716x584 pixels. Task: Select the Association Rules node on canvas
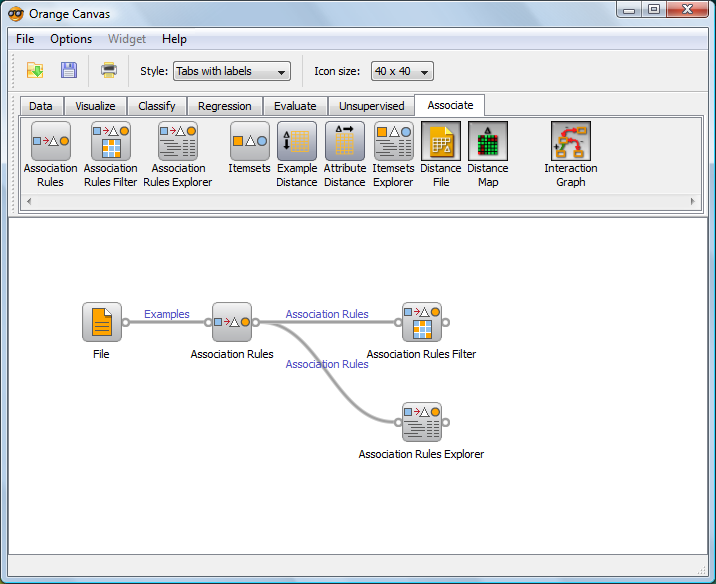point(232,322)
